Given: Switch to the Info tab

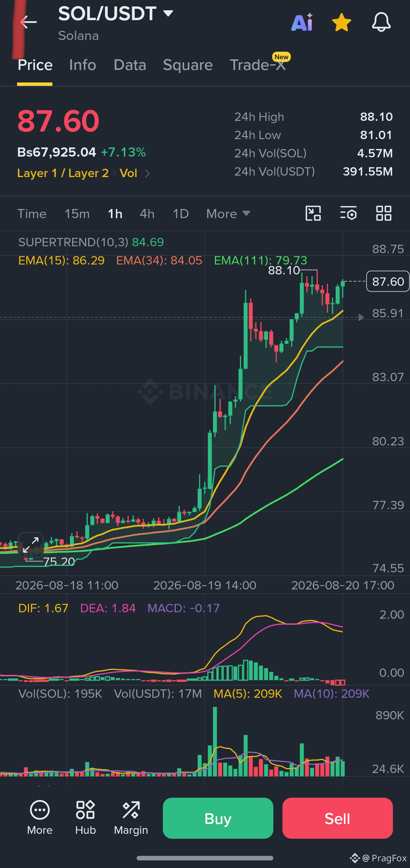Looking at the screenshot, I should tap(83, 65).
